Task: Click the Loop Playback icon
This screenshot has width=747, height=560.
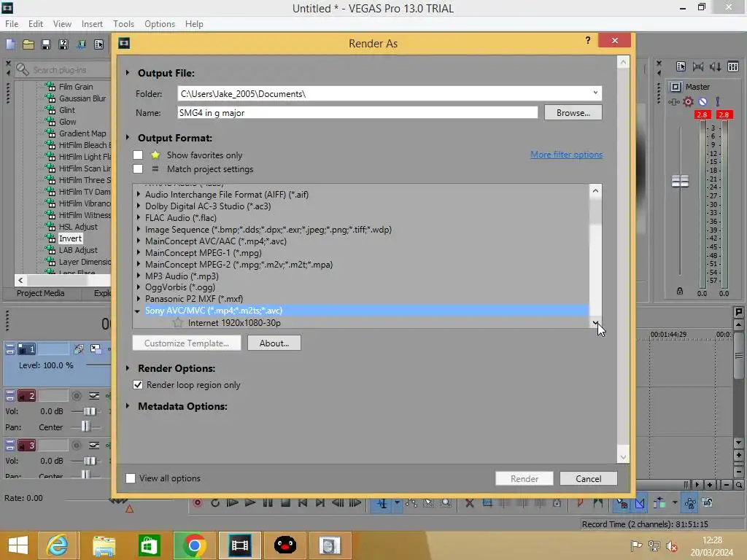Action: click(215, 503)
